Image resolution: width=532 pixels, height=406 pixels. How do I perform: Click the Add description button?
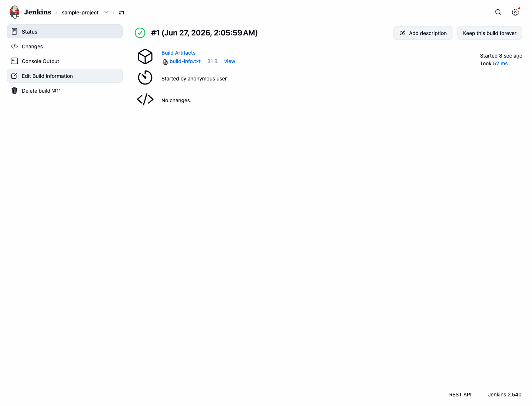(423, 33)
